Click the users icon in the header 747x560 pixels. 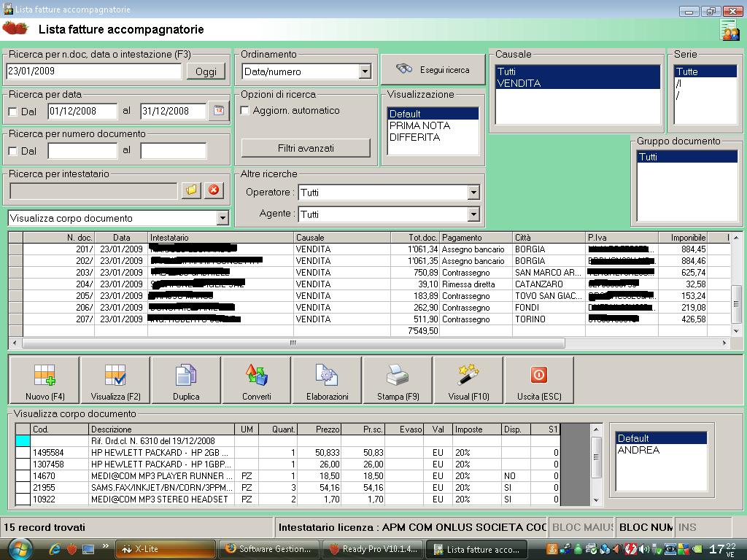(729, 30)
